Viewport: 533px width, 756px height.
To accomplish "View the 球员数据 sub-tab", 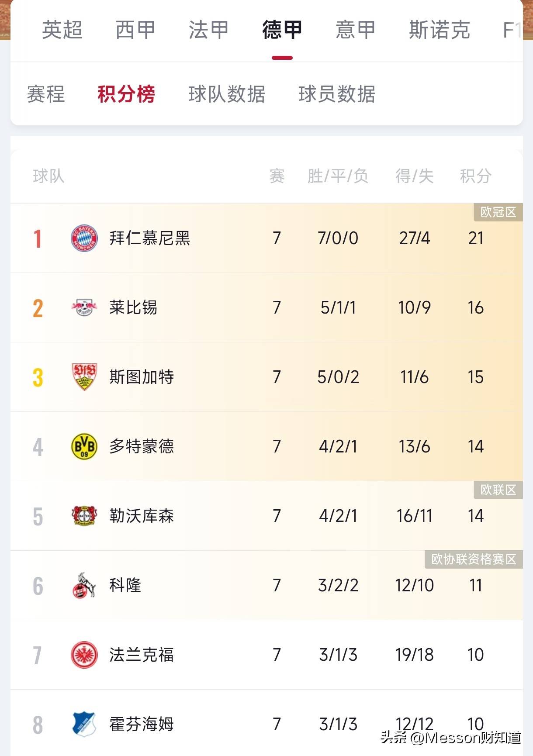I will coord(337,94).
